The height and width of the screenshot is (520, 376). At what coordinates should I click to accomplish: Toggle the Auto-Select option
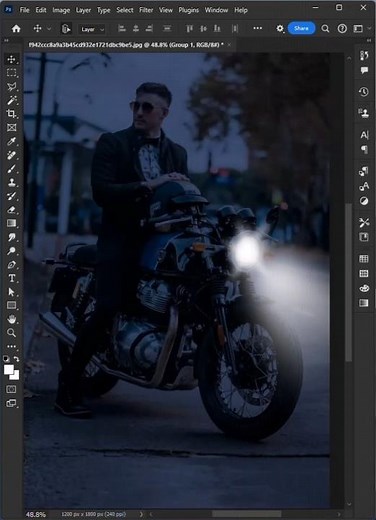(x=66, y=29)
